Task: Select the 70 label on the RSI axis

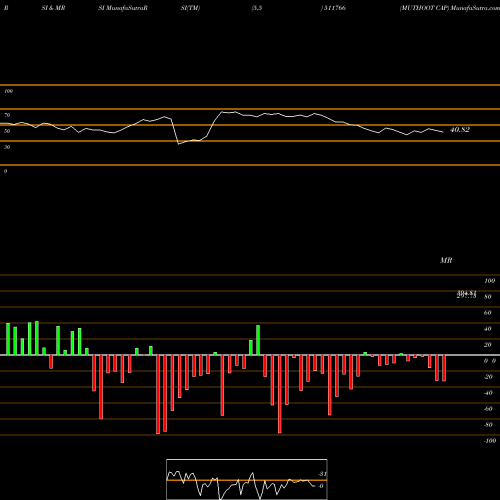Action: click(7, 115)
